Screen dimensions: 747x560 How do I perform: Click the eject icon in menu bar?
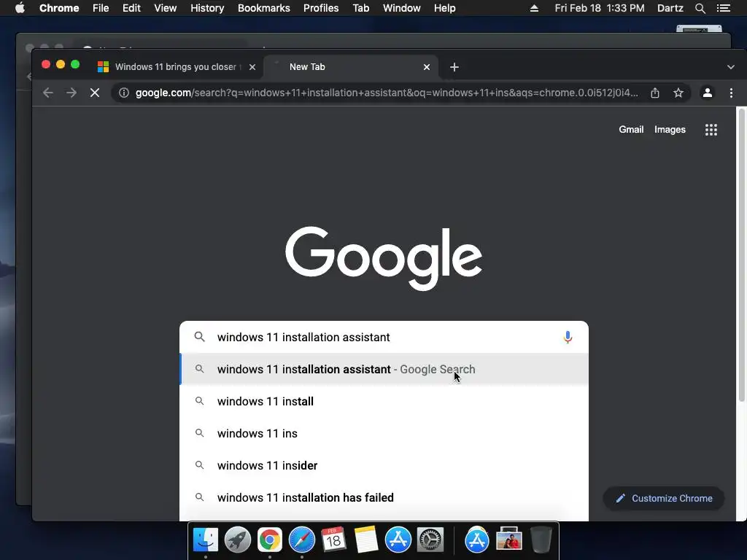(534, 8)
